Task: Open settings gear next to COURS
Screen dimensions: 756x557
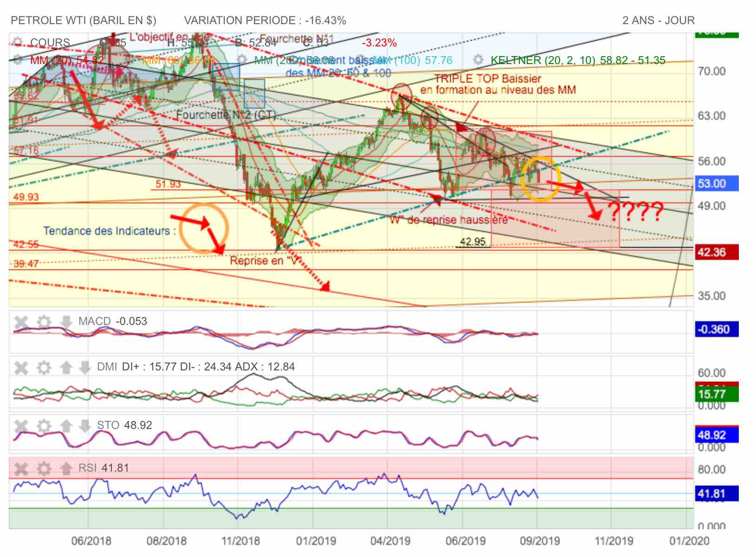Action: pyautogui.click(x=18, y=42)
